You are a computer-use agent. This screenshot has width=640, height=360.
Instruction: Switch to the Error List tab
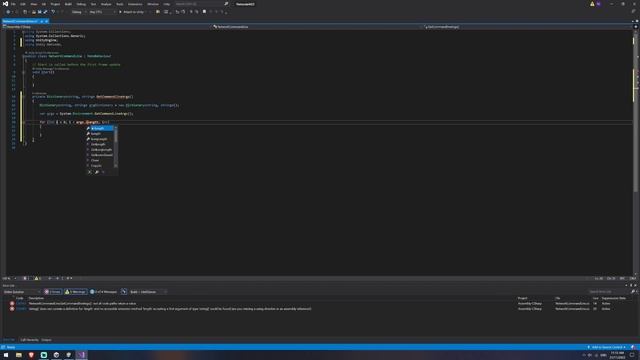[9, 340]
